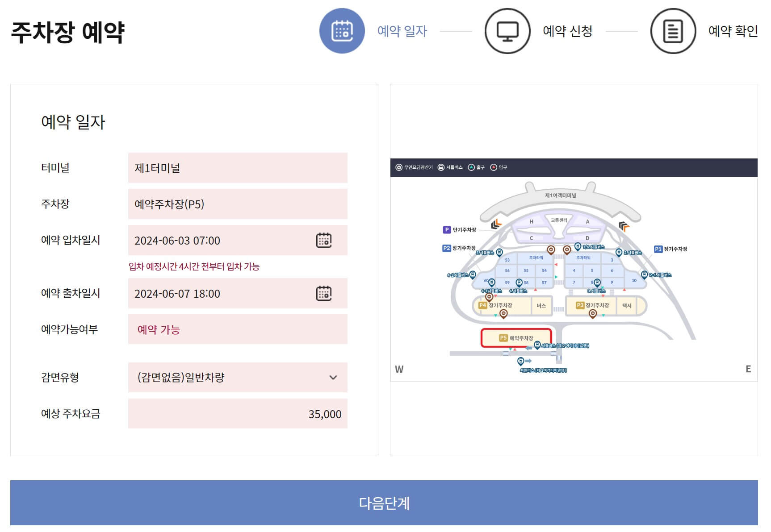
Task: Click the 1/6.셔틀버스 stop marker on map
Action: click(578, 246)
